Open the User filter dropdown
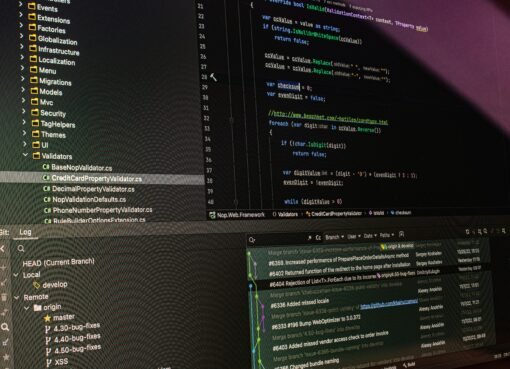The image size is (510, 369). coord(354,236)
